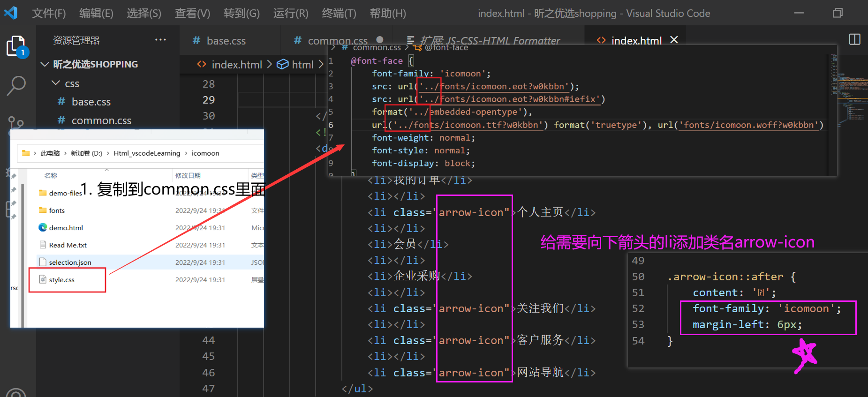
Task: Close the index.html editor tab
Action: click(674, 40)
